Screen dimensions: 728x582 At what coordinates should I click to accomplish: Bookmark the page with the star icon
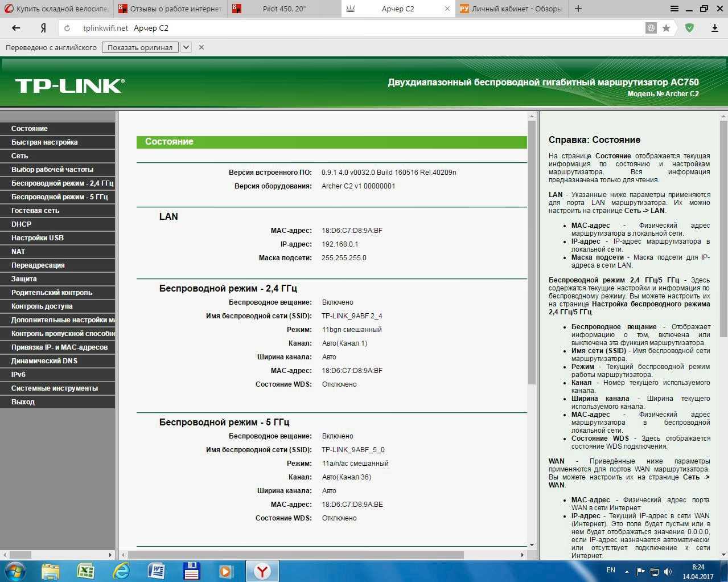[x=666, y=28]
